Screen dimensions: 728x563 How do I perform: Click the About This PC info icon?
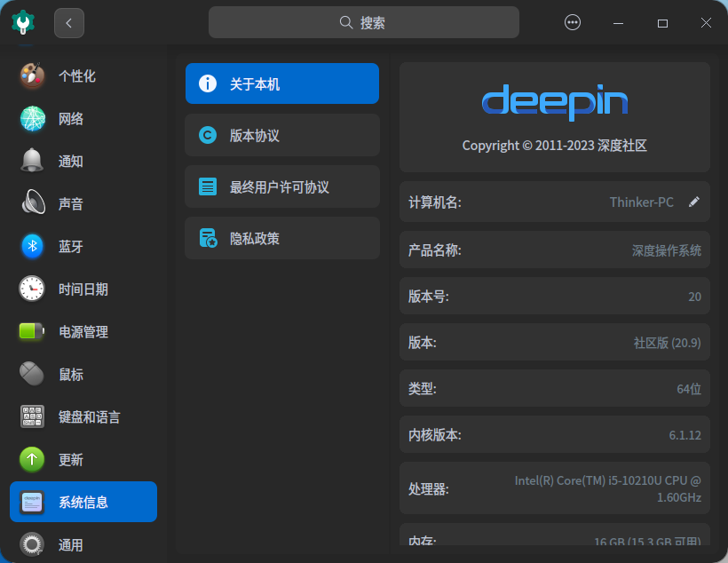point(208,83)
